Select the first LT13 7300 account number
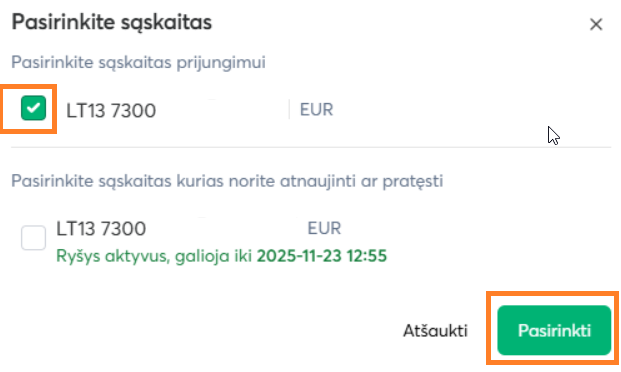Screen dimensions: 621x372 pyautogui.click(x=111, y=111)
